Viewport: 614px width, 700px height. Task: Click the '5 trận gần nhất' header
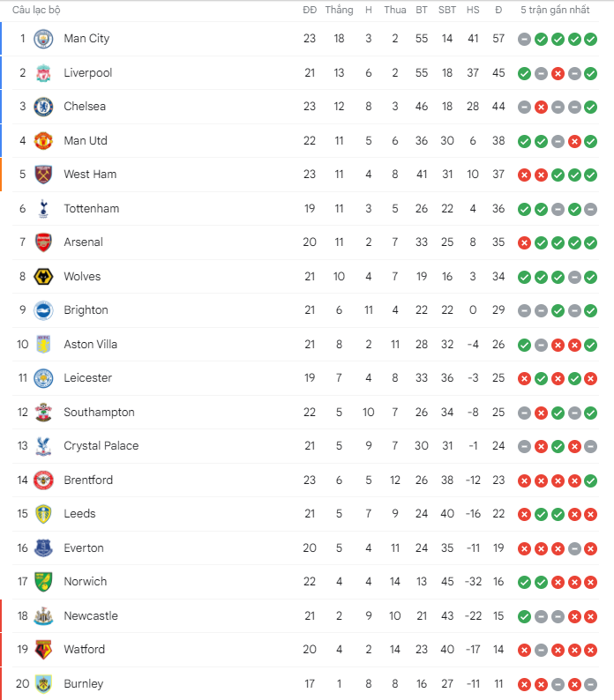pos(555,10)
